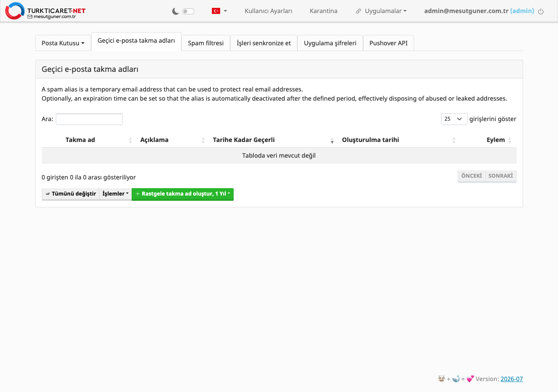The image size is (558, 392).
Task: Toggle the dark mode switch
Action: coord(188,11)
